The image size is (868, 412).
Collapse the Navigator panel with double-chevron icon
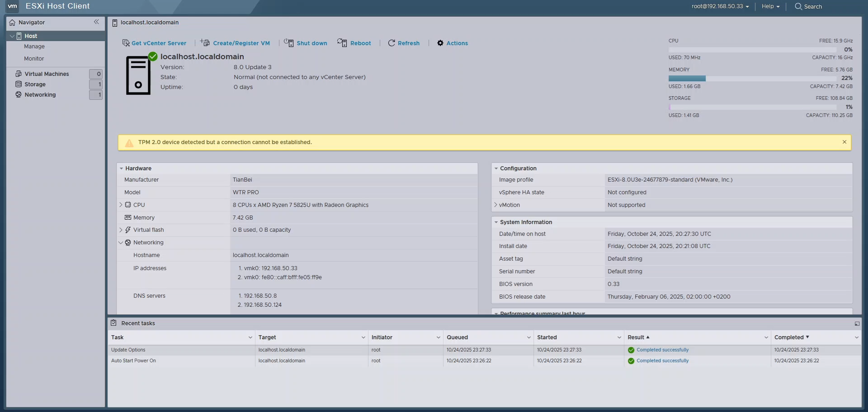96,22
